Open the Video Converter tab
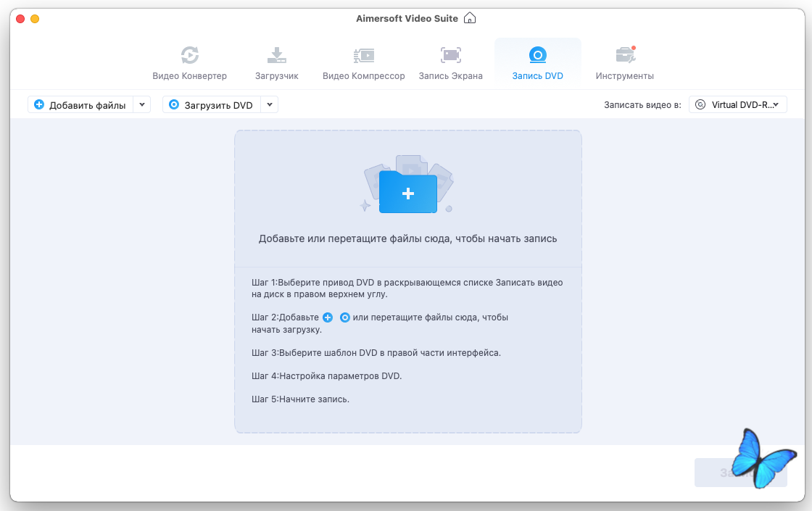This screenshot has width=812, height=511. pos(189,62)
